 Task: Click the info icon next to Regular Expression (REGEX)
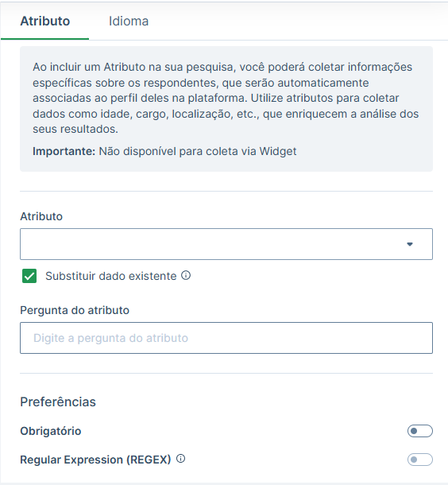coord(181,459)
